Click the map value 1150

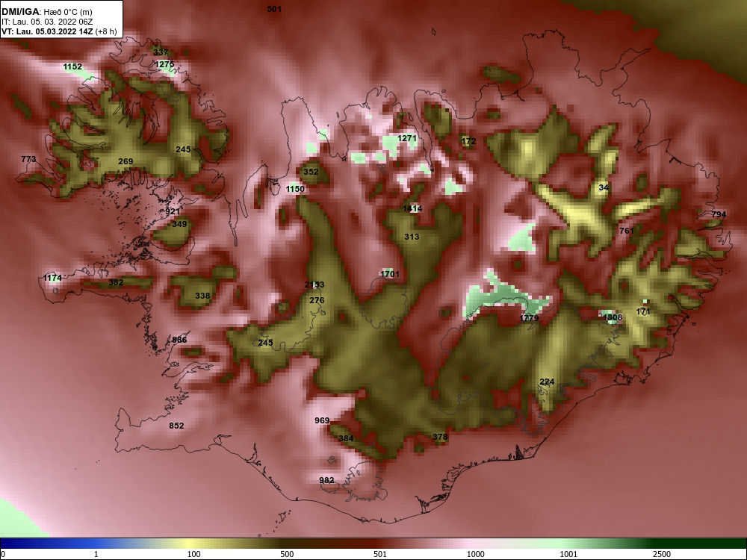[x=295, y=189]
